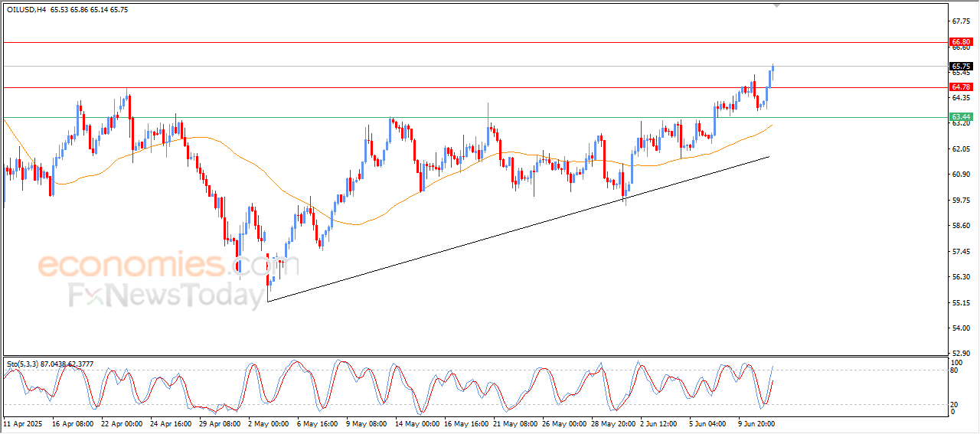Click the 9 May 08:00 date label
Screen dimensions: 980x434
coord(367,423)
